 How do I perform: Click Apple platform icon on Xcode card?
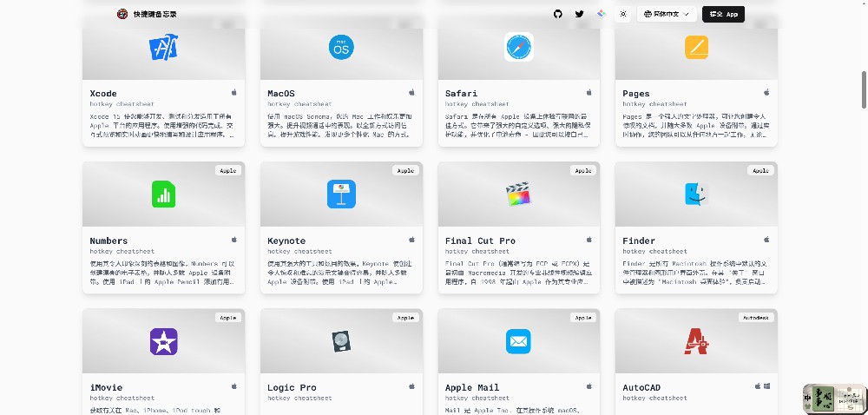pyautogui.click(x=234, y=92)
